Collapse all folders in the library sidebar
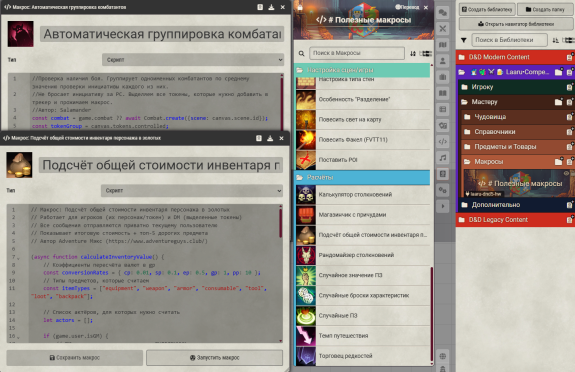The width and height of the screenshot is (575, 372). tap(568, 40)
